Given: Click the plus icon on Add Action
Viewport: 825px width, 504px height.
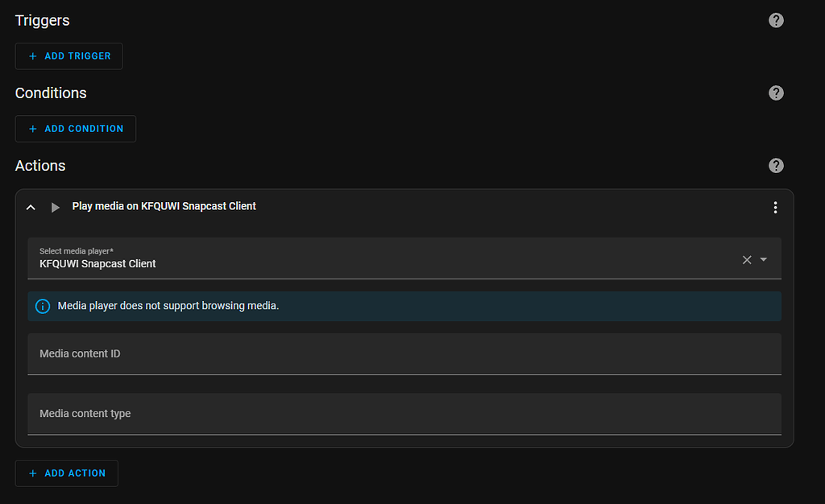Looking at the screenshot, I should (x=33, y=473).
